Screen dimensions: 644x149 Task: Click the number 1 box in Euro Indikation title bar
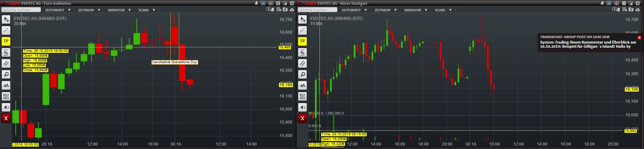click(x=278, y=3)
